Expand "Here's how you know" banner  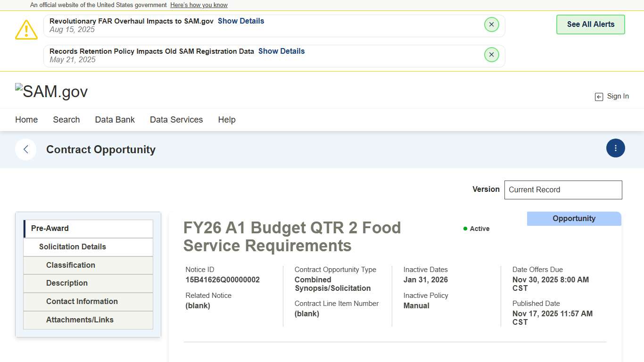(198, 5)
